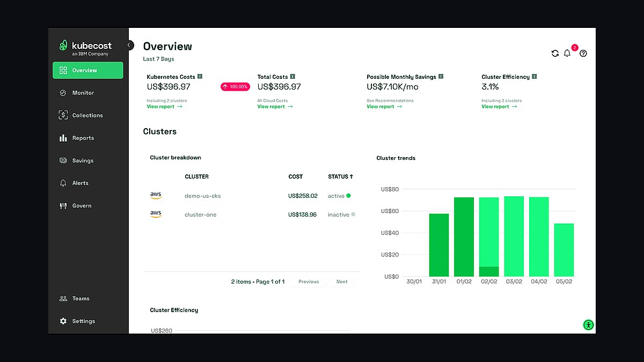The height and width of the screenshot is (362, 644).
Task: Sort by the STATUS column header
Action: [341, 176]
